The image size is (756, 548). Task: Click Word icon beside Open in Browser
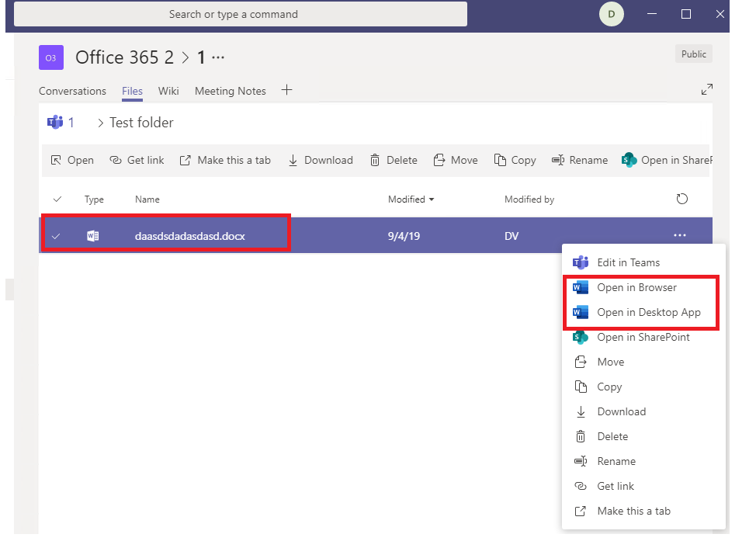[x=581, y=288]
